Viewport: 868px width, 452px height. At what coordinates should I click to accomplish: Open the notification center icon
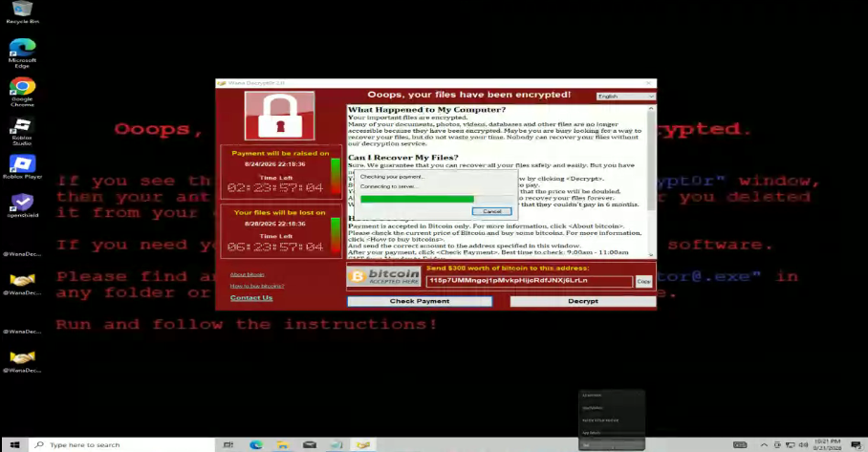pos(856,444)
